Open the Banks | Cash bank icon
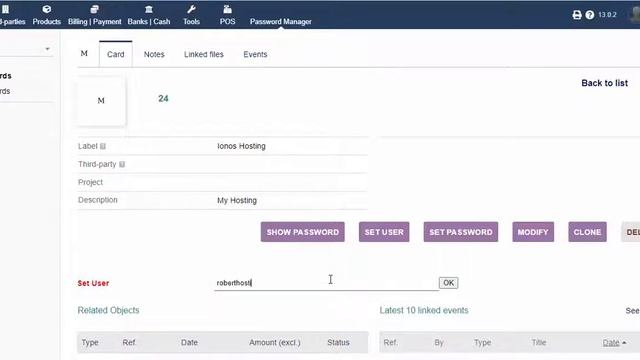The height and width of the screenshot is (360, 640). (x=149, y=9)
